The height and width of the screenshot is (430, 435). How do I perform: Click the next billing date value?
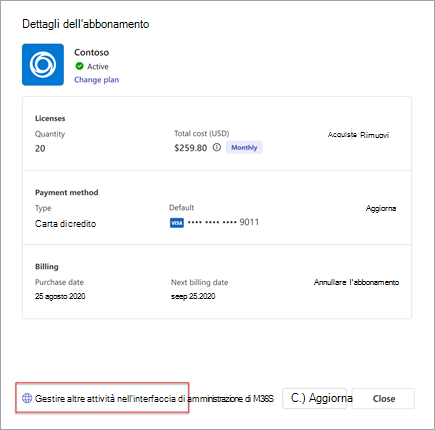(193, 296)
